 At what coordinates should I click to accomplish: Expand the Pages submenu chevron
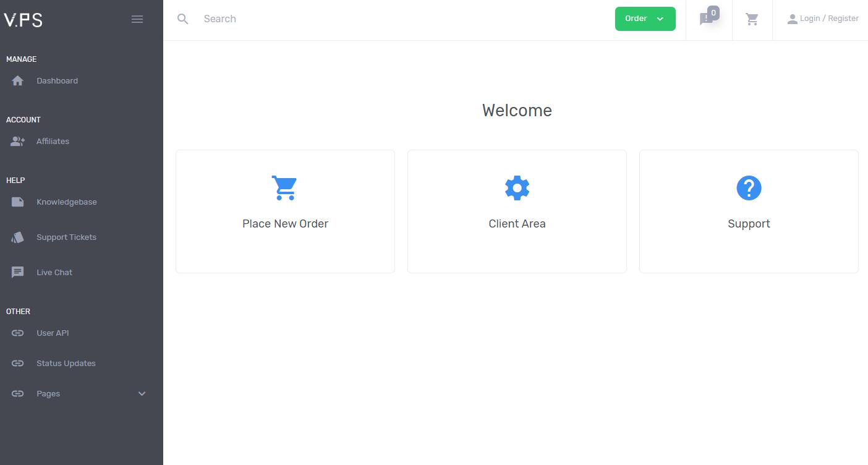[x=142, y=394]
